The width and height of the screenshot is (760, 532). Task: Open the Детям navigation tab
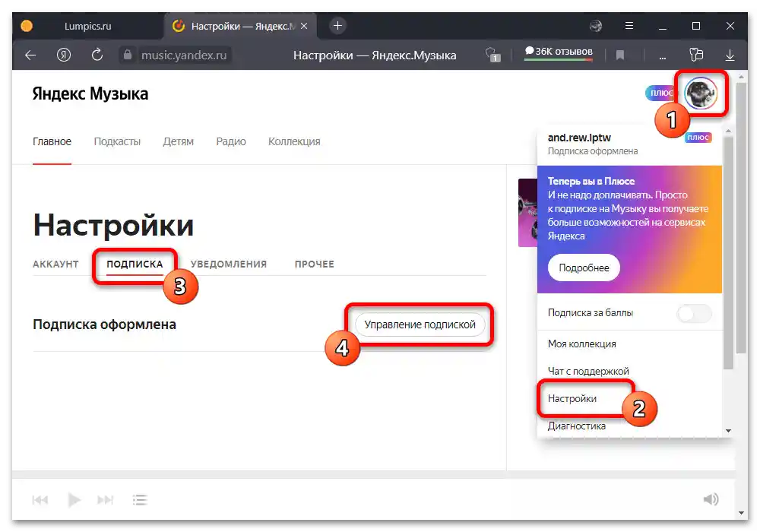click(x=178, y=141)
